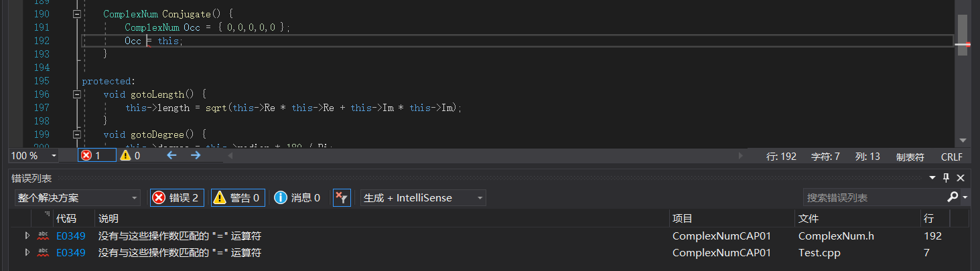The image size is (980, 271).
Task: Place cursor on line 192 'Occ = this;'
Action: coord(153,41)
